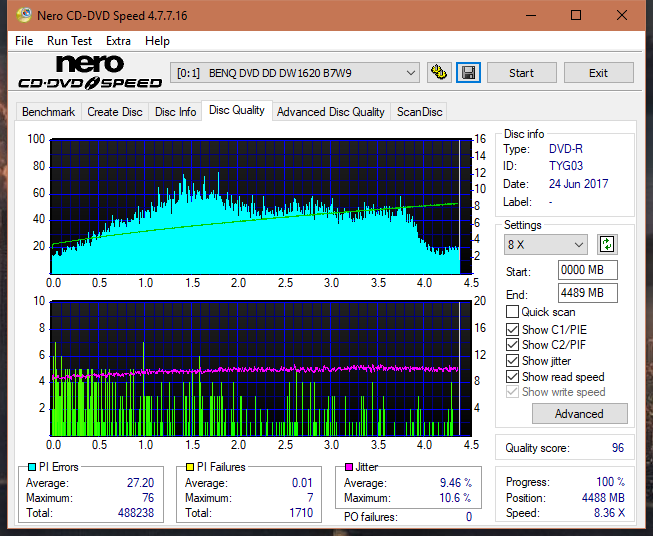Toggle Show C1/PIE checkbox
The width and height of the screenshot is (653, 536).
click(x=512, y=329)
